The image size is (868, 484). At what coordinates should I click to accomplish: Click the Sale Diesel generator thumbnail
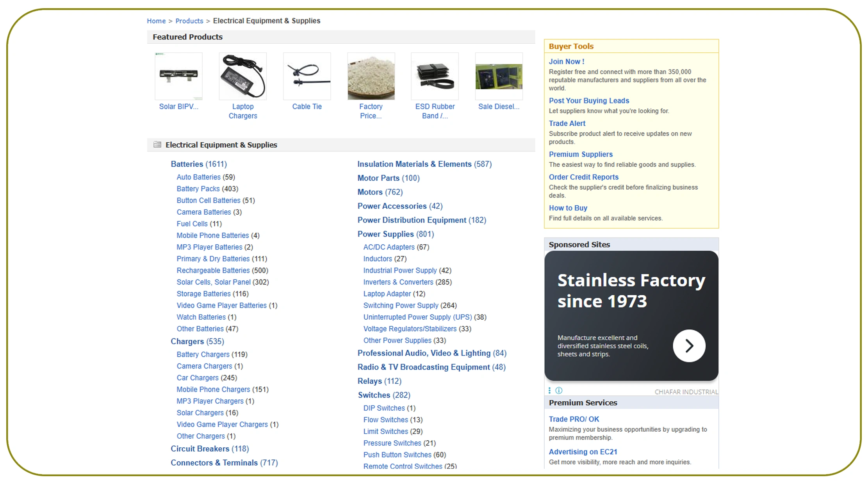499,76
